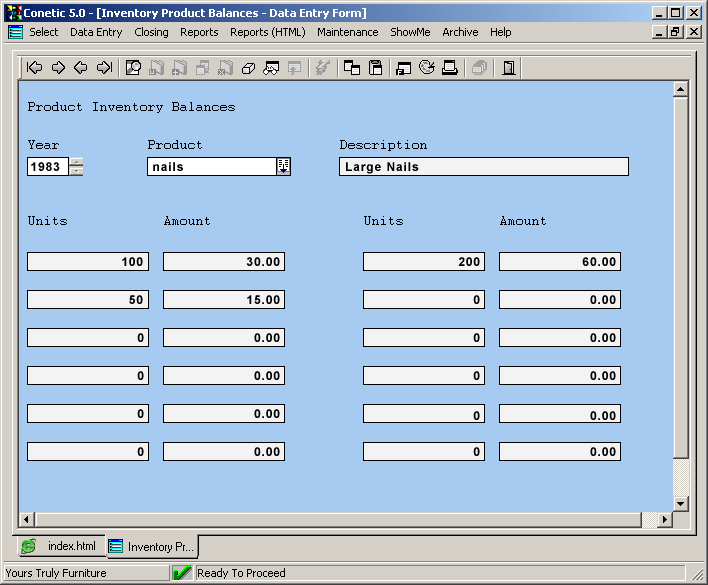Click the printer icon in toolbar

(450, 68)
